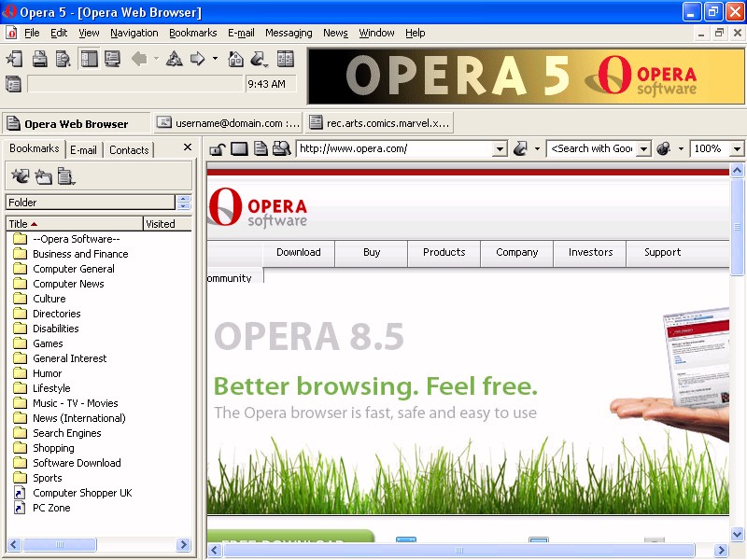Image resolution: width=747 pixels, height=560 pixels.
Task: Select the Contacts hotlist tab
Action: 129,150
